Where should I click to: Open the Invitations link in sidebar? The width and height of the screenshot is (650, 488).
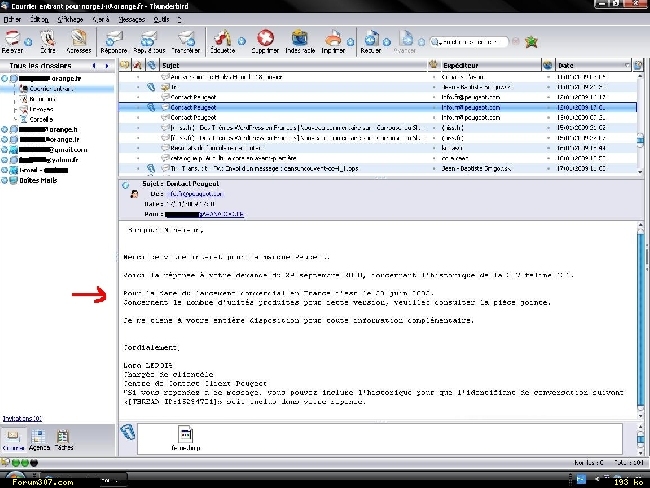[x=22, y=418]
